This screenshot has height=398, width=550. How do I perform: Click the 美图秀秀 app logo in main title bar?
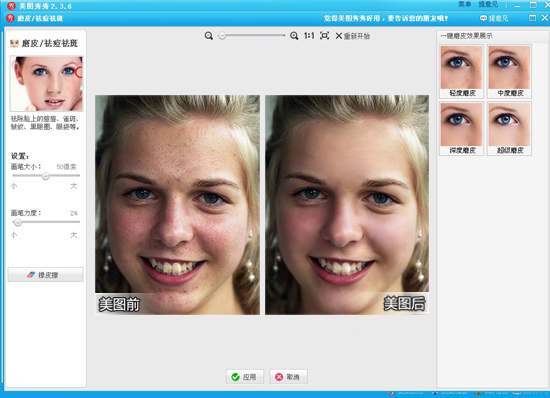tap(11, 5)
